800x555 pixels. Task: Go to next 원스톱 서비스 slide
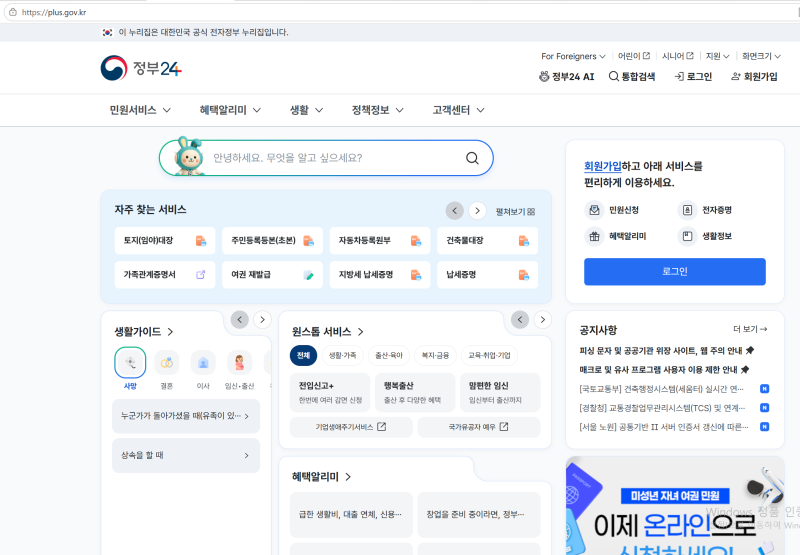point(543,320)
